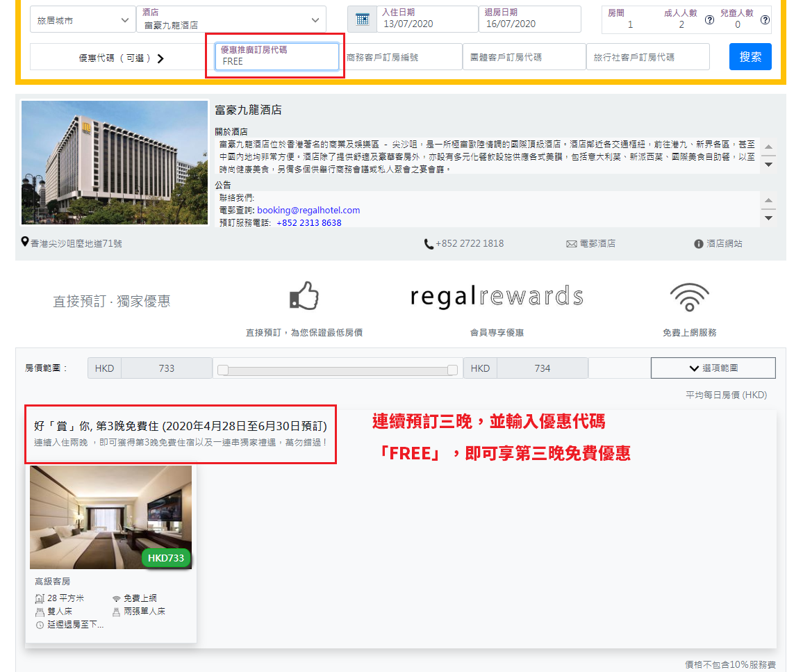Click the 入住日期 check-in date field
The width and height of the screenshot is (803, 672).
point(427,19)
